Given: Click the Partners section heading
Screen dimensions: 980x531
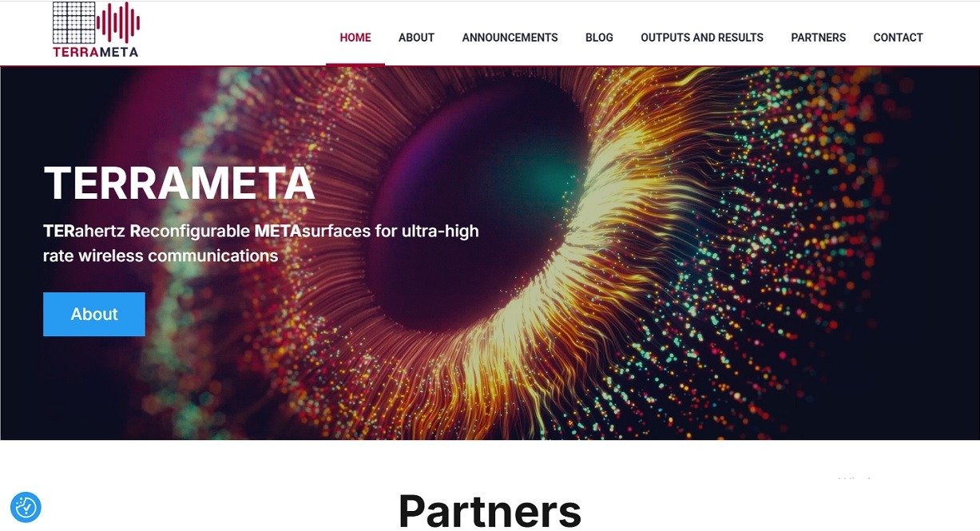Looking at the screenshot, I should [x=490, y=510].
